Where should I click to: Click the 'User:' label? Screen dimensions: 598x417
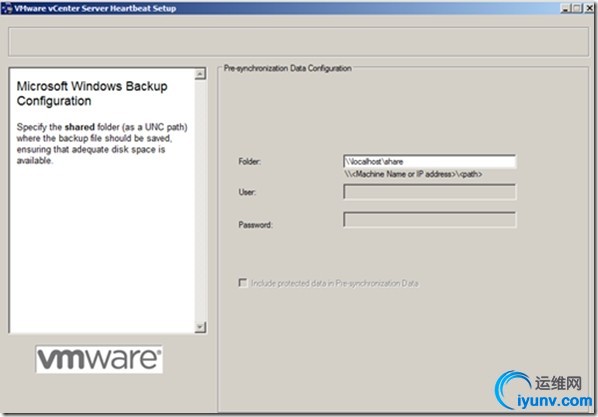pyautogui.click(x=247, y=192)
